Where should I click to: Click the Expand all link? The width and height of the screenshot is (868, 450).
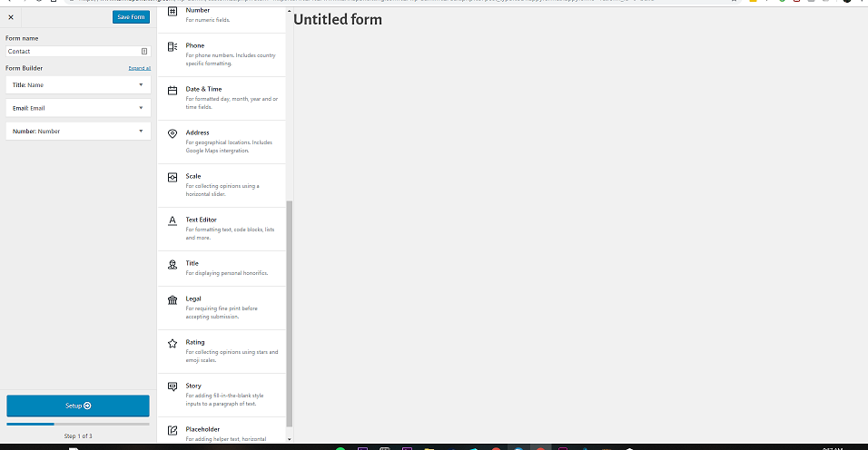click(140, 68)
